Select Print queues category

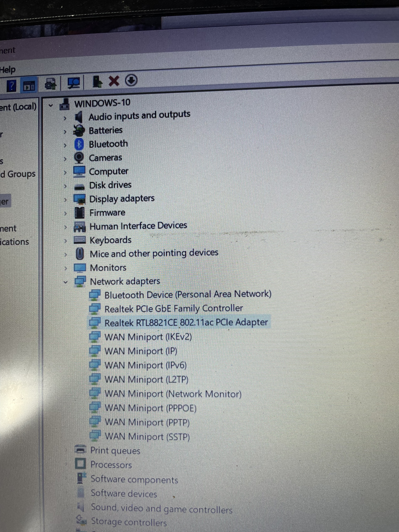point(115,451)
